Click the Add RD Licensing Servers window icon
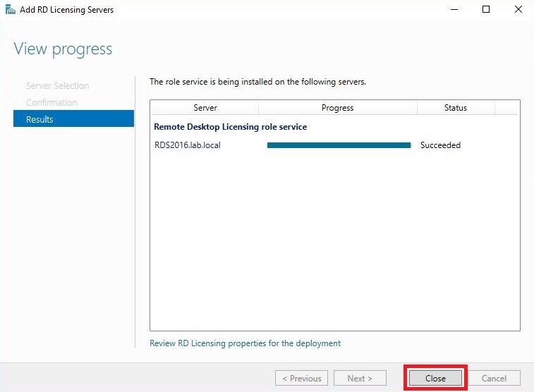The image size is (534, 392). 10,9
